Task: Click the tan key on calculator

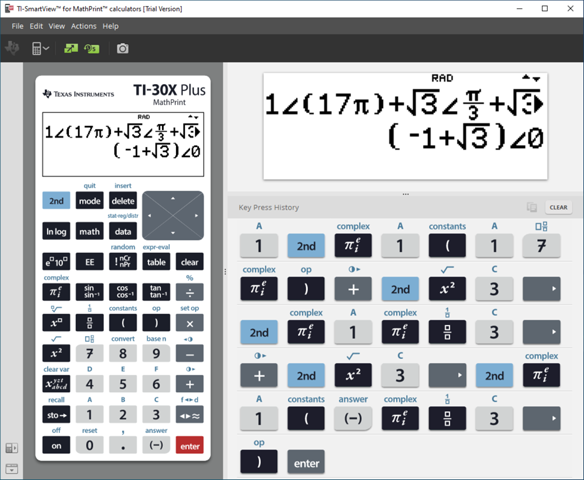Action: pos(156,292)
